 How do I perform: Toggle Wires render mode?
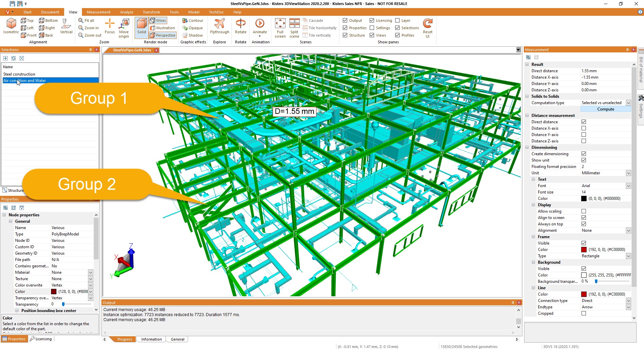158,20
